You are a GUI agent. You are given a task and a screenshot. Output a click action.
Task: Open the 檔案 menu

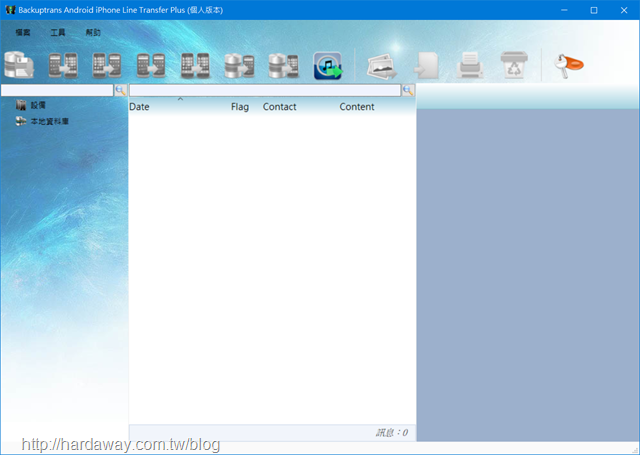[23, 32]
